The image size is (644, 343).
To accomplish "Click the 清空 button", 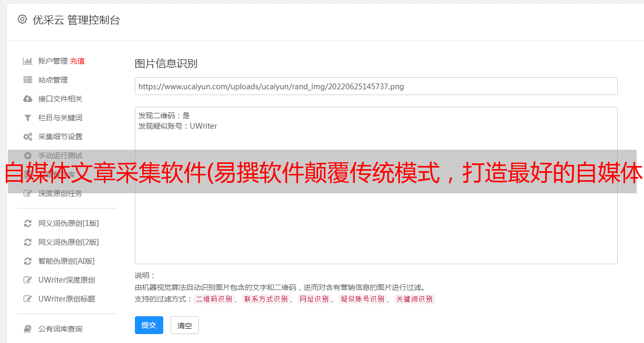I will 185,325.
